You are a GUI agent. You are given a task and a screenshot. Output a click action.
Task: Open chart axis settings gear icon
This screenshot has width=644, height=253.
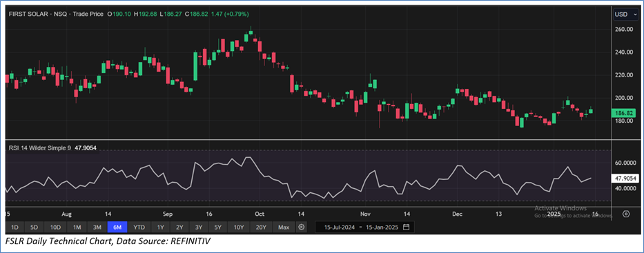[x=626, y=214]
